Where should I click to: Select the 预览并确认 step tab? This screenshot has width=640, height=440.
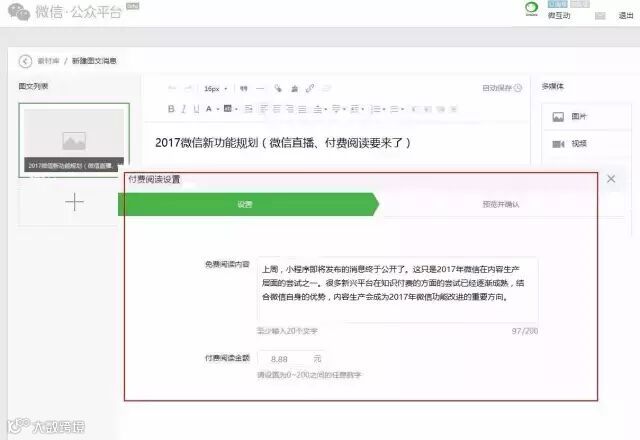coord(500,204)
